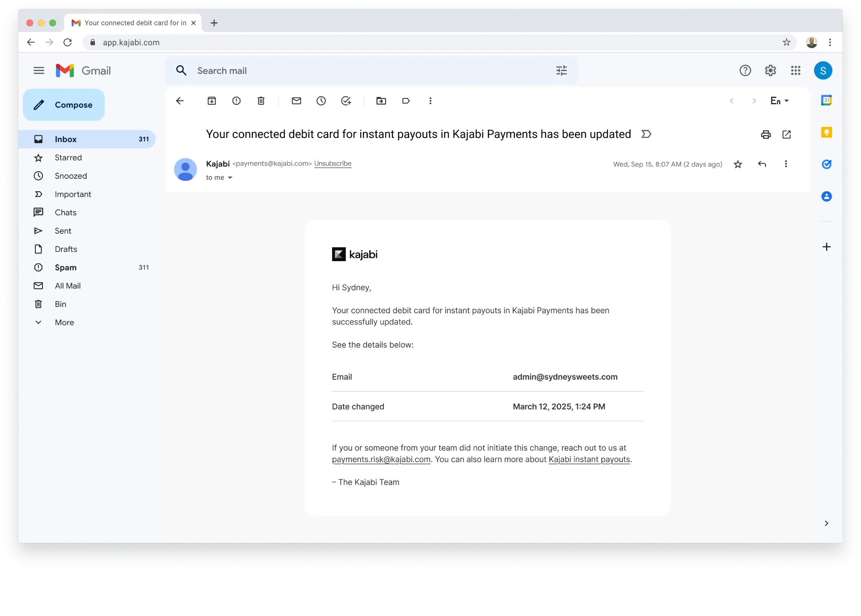Viewport: 861px width, 616px height.
Task: Open email in a new window
Action: click(x=787, y=135)
